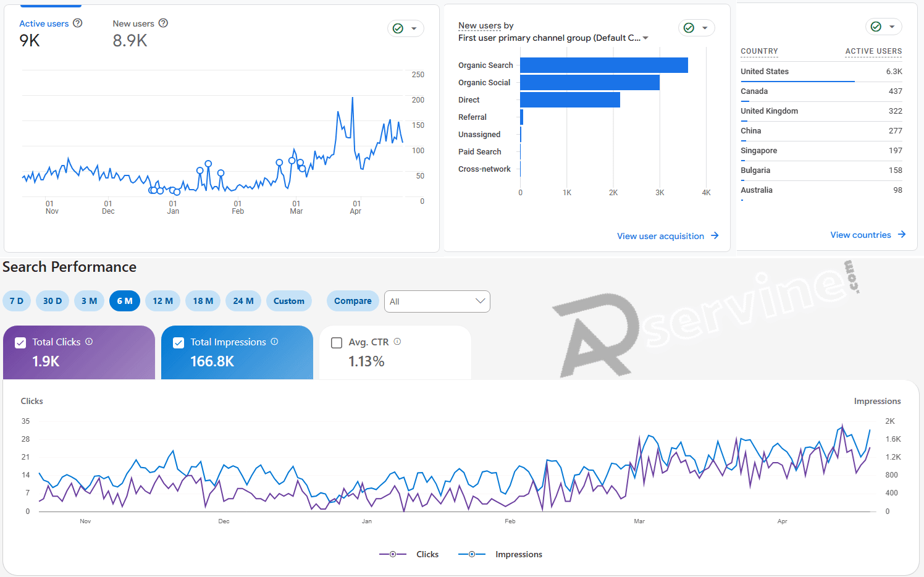
Task: Click green check status icon on channel card
Action: [x=689, y=28]
